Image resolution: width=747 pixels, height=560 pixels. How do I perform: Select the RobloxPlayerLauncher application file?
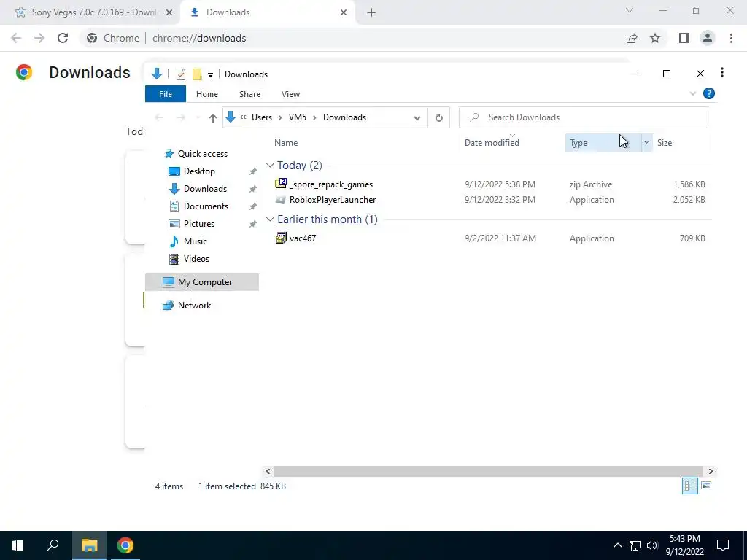pyautogui.click(x=333, y=200)
